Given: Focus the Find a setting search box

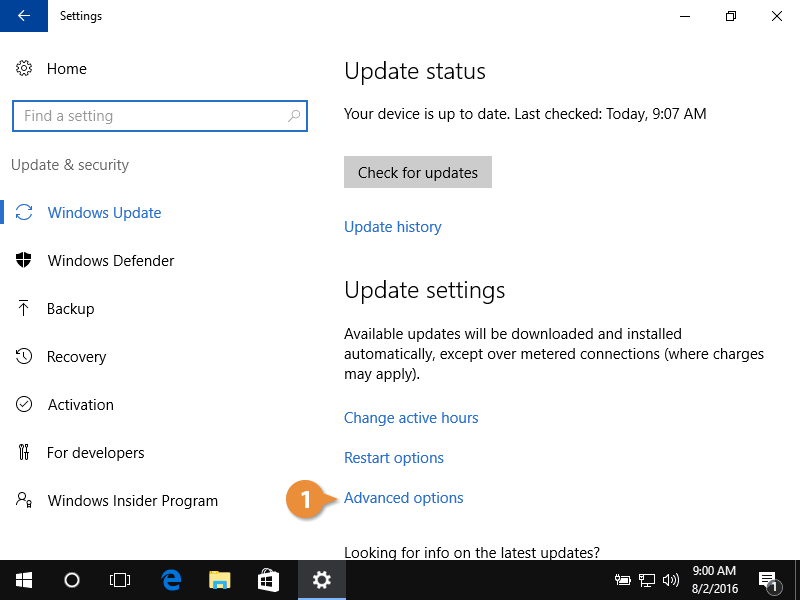Looking at the screenshot, I should point(150,116).
